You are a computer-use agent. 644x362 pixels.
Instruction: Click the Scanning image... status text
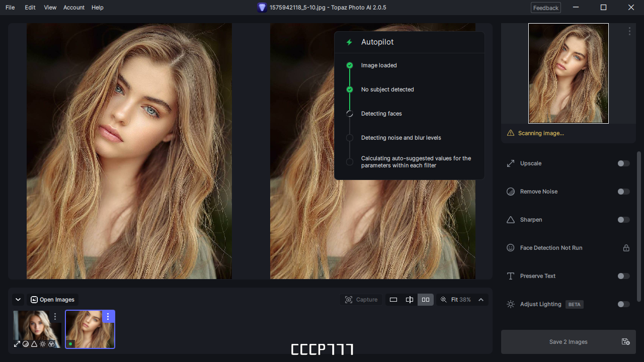pos(541,133)
